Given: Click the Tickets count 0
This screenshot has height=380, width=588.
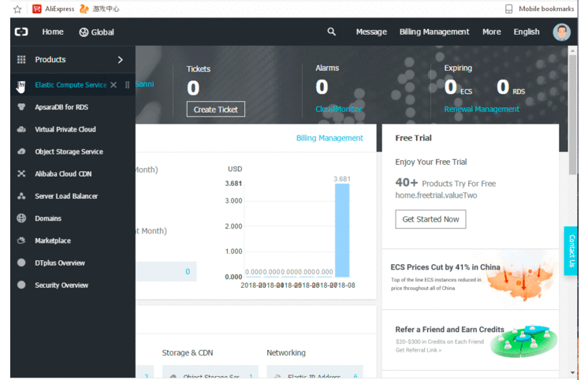Looking at the screenshot, I should click(193, 88).
